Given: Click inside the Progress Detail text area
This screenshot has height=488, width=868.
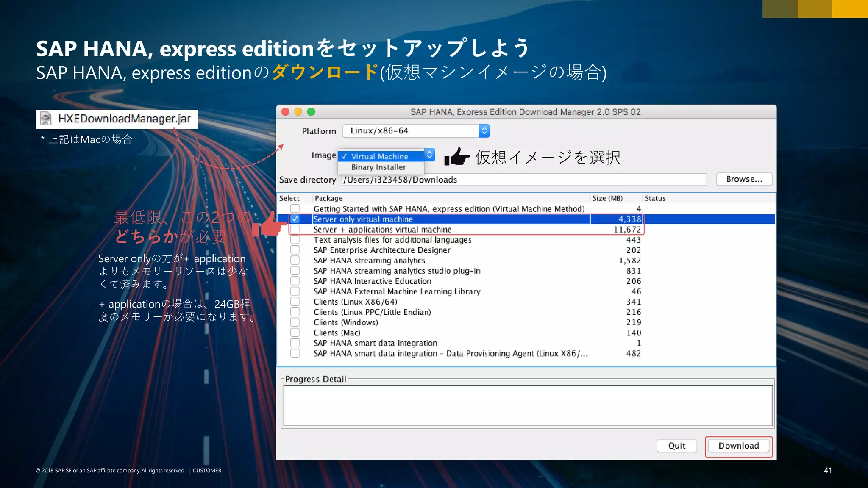Looking at the screenshot, I should coord(528,405).
